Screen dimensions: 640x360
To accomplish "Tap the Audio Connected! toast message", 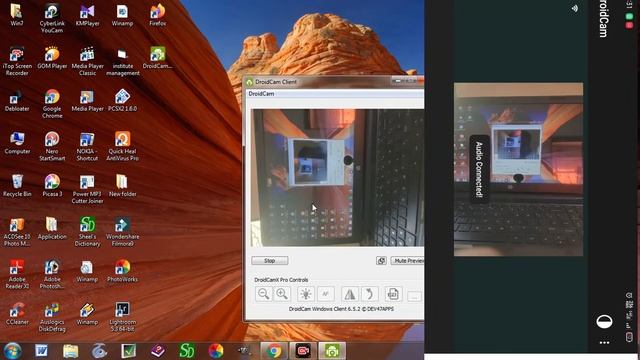I will pyautogui.click(x=479, y=169).
